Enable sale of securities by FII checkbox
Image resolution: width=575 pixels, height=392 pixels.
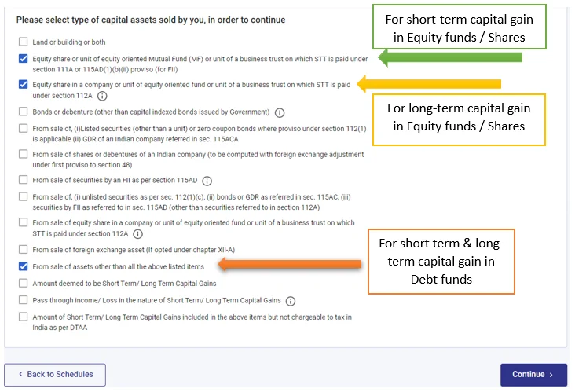tap(24, 181)
